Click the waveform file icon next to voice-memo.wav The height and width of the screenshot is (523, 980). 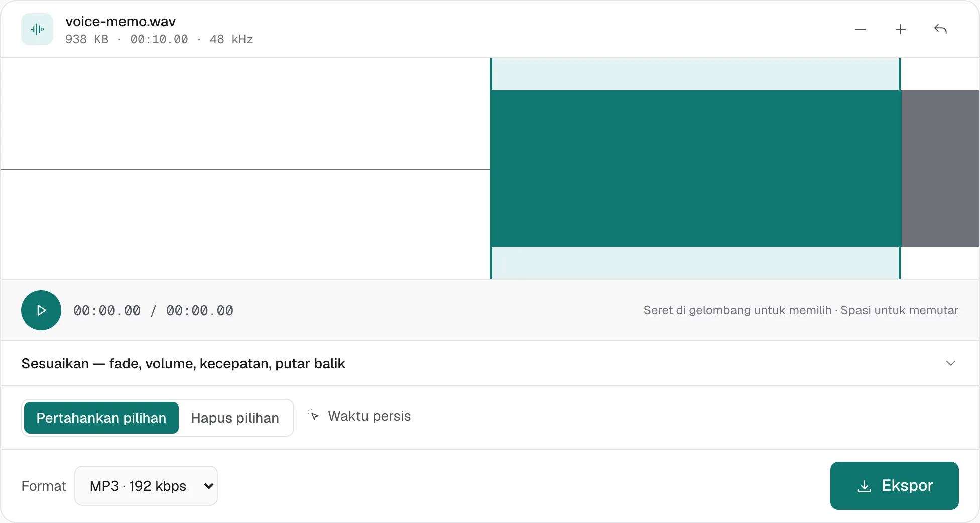click(37, 29)
